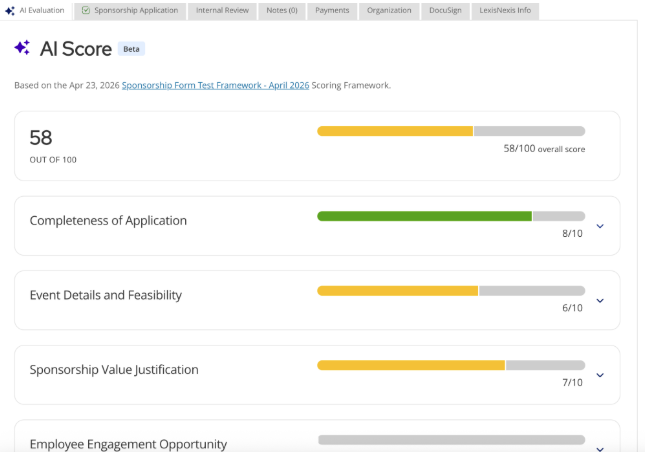
Task: Click the Event Details and Feasibility progress bar
Action: 451,291
